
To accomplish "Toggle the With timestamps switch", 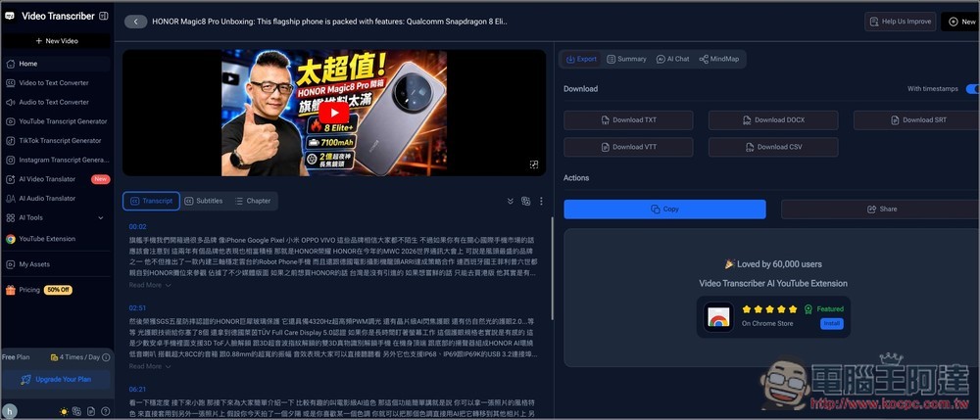I will (972, 89).
